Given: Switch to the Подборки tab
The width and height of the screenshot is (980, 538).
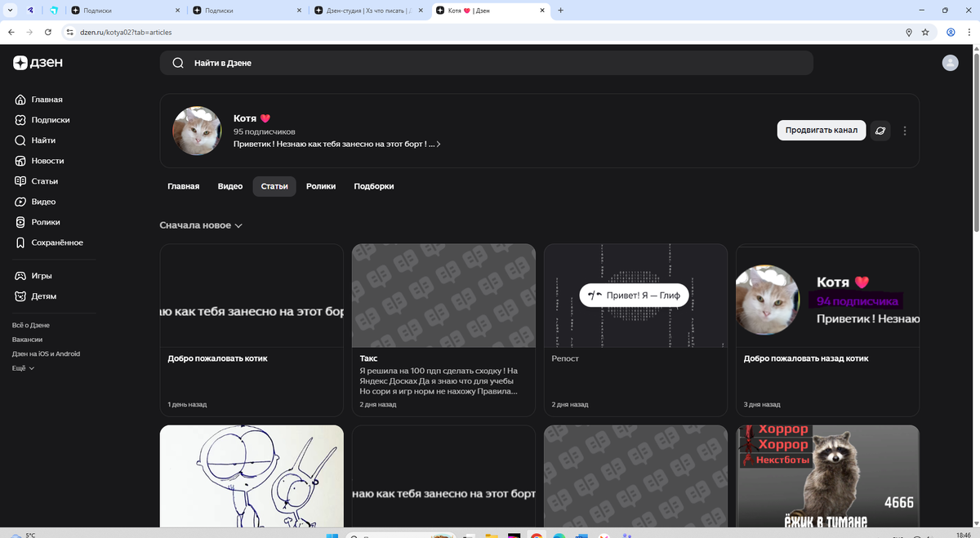Looking at the screenshot, I should tap(374, 186).
